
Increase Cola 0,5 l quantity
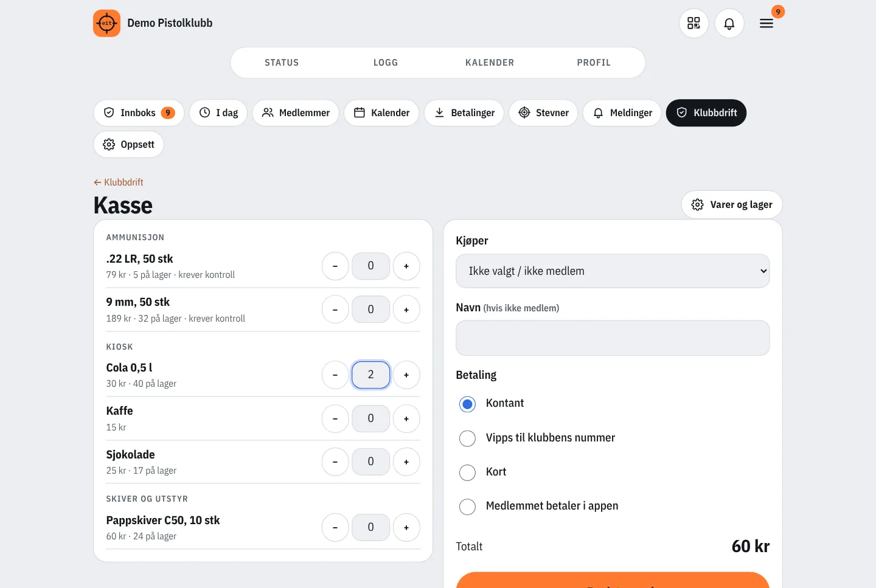click(x=406, y=375)
